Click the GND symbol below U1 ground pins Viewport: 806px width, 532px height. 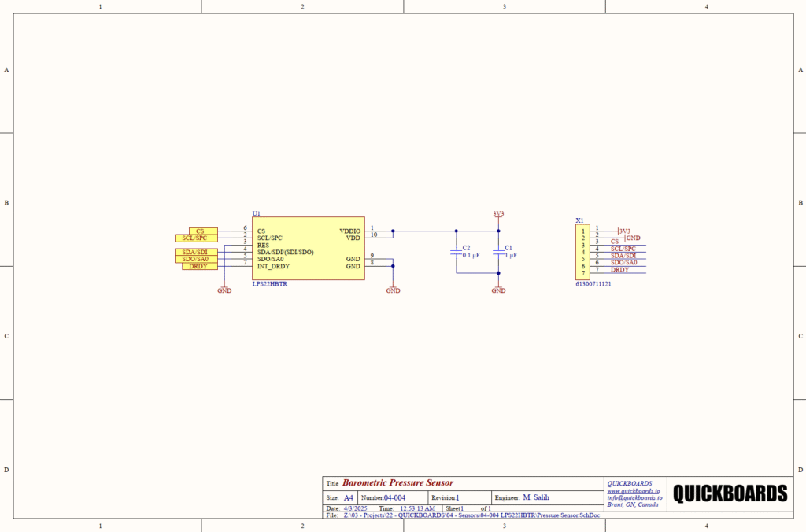click(x=393, y=289)
